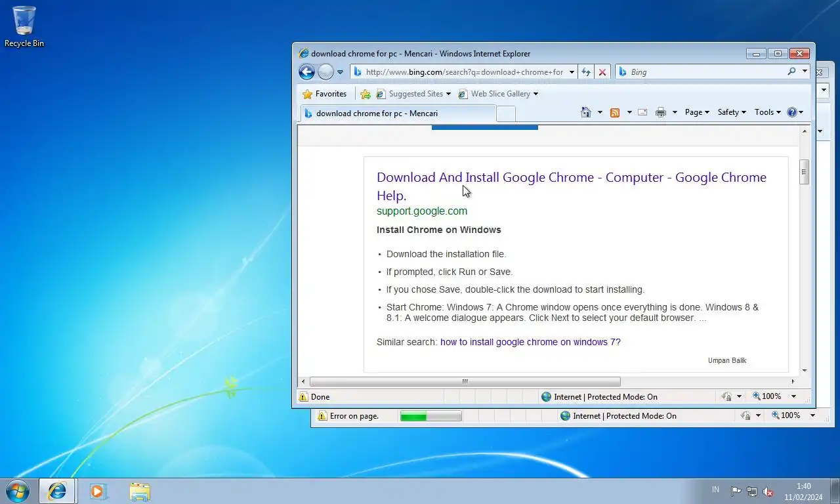Image resolution: width=840 pixels, height=504 pixels.
Task: Open the Help question mark menu
Action: pos(795,112)
